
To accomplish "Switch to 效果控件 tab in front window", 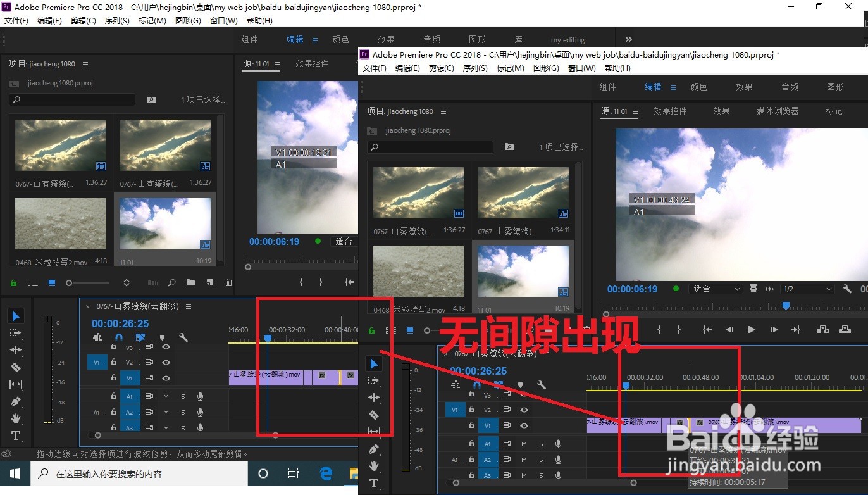I will (x=670, y=111).
